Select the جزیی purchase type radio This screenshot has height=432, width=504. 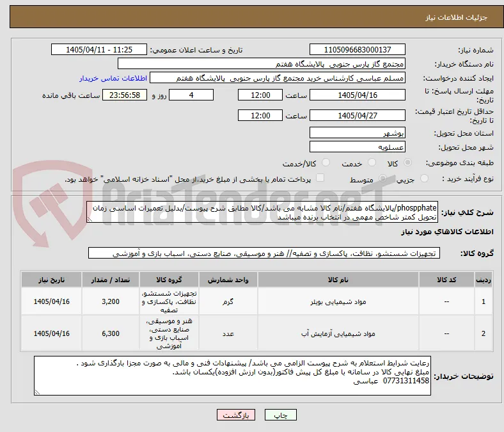(424, 178)
